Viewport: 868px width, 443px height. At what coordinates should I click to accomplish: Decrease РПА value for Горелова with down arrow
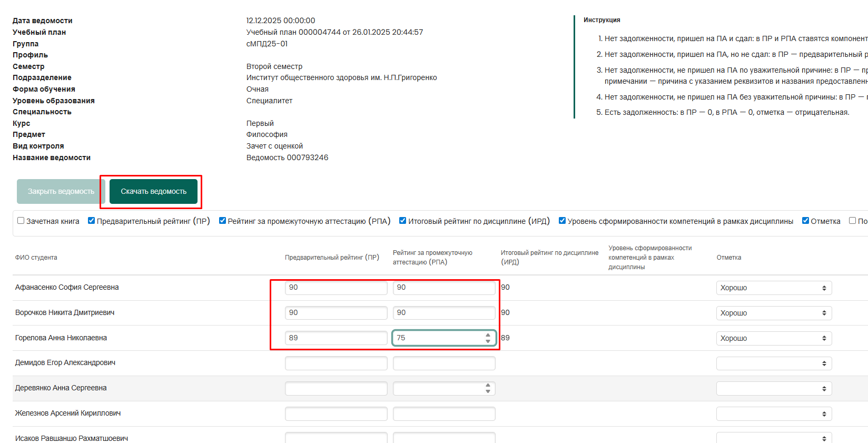pos(488,341)
